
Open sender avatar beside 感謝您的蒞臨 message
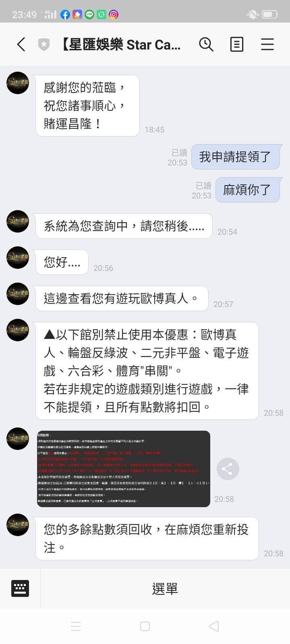click(x=18, y=83)
